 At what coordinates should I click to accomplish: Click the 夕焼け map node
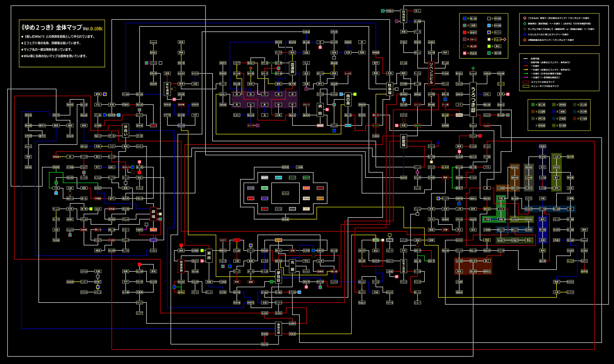click(x=403, y=42)
